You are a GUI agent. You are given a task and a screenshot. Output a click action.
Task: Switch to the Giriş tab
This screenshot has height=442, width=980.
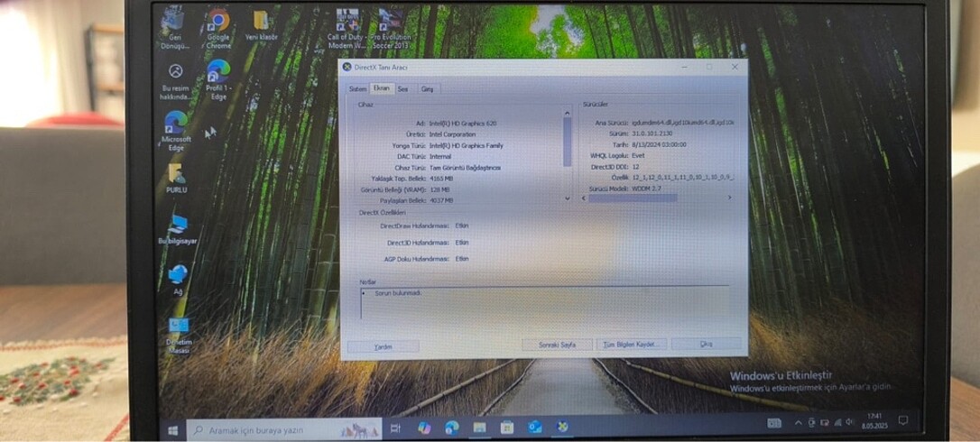click(427, 88)
